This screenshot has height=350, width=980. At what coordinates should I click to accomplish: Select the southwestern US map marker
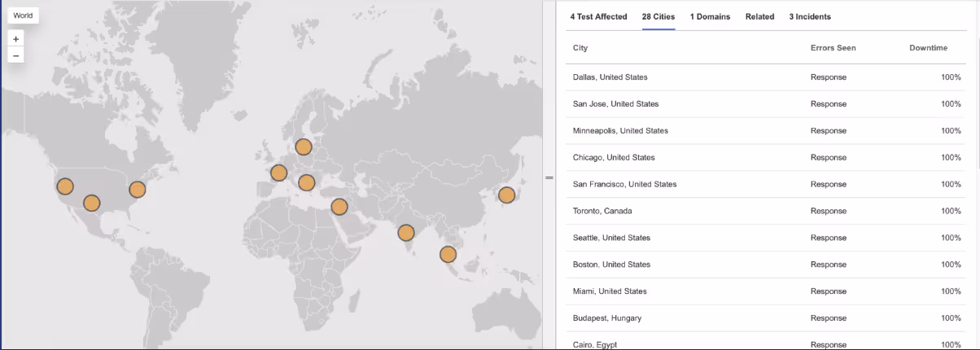92,203
